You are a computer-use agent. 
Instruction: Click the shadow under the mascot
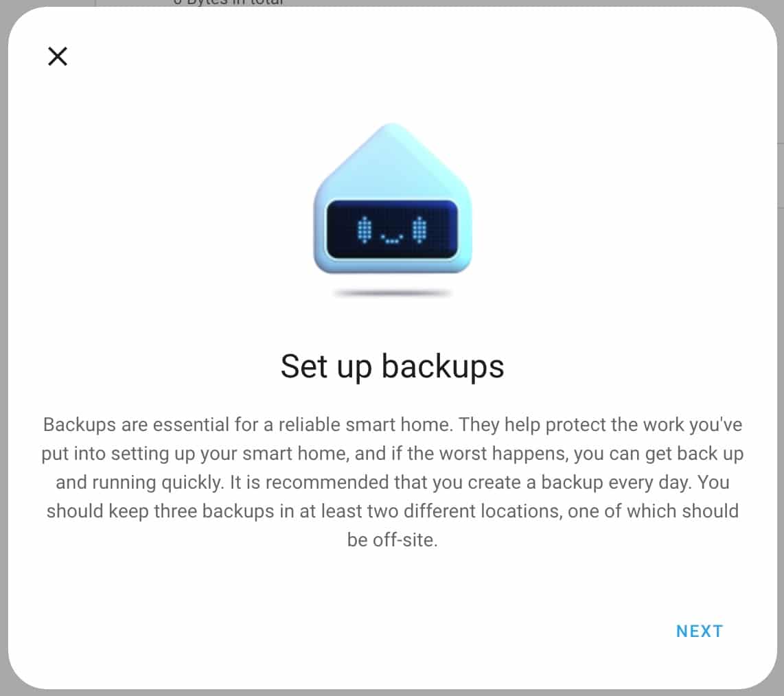point(393,293)
